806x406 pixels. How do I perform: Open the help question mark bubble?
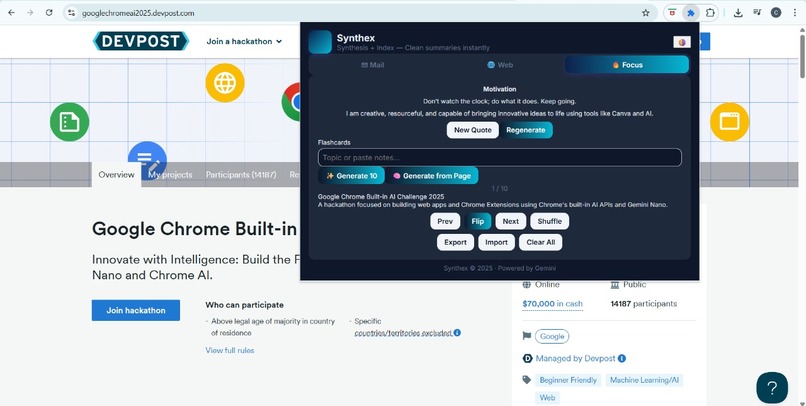(772, 387)
